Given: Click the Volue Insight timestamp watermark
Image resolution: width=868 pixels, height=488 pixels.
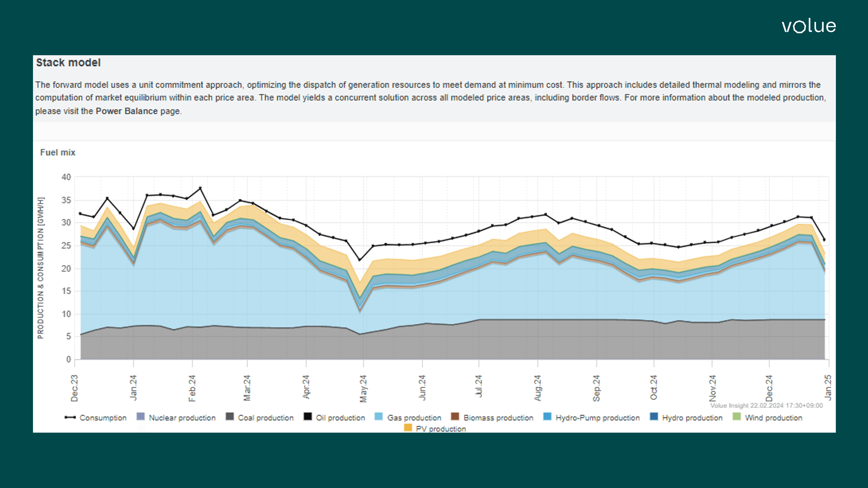Looking at the screenshot, I should [x=766, y=406].
